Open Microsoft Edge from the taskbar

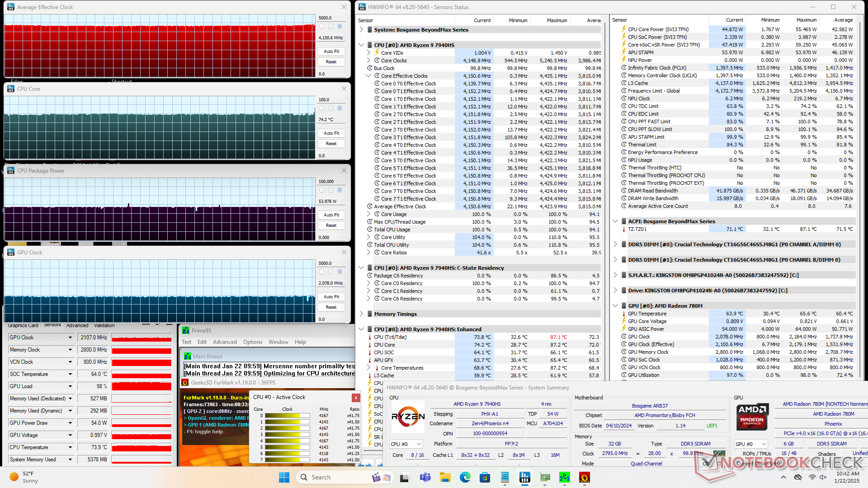465,477
